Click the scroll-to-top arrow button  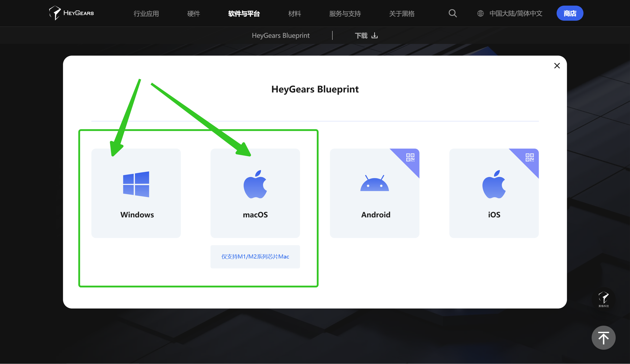(603, 338)
